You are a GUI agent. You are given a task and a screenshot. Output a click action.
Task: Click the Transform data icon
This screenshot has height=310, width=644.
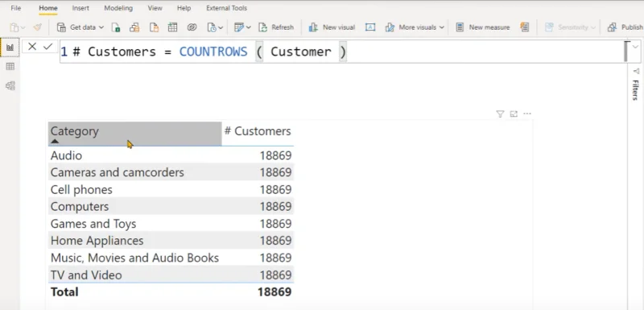point(239,27)
